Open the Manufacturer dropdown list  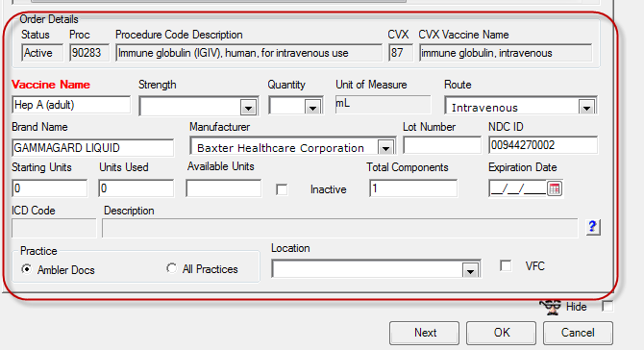[385, 147]
